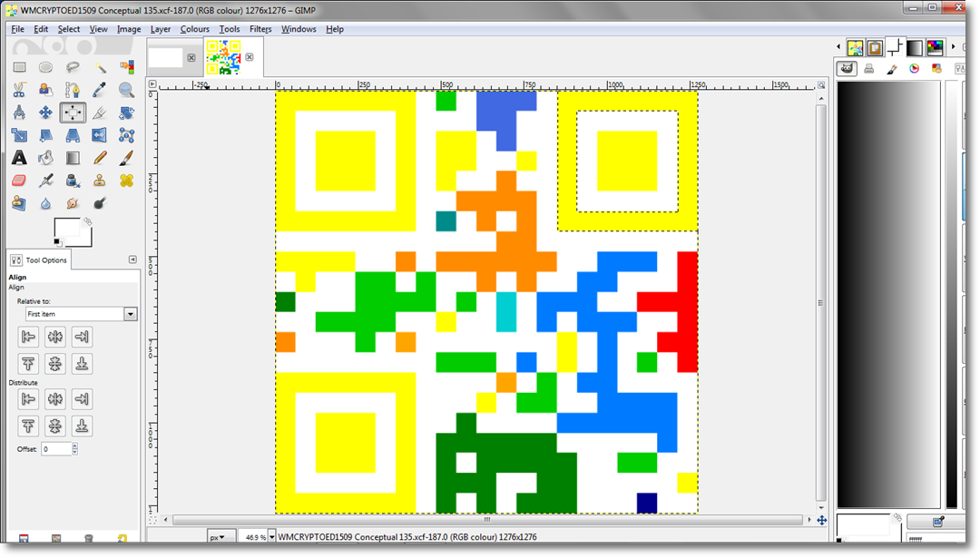Select the Paintbrush tool

127,158
